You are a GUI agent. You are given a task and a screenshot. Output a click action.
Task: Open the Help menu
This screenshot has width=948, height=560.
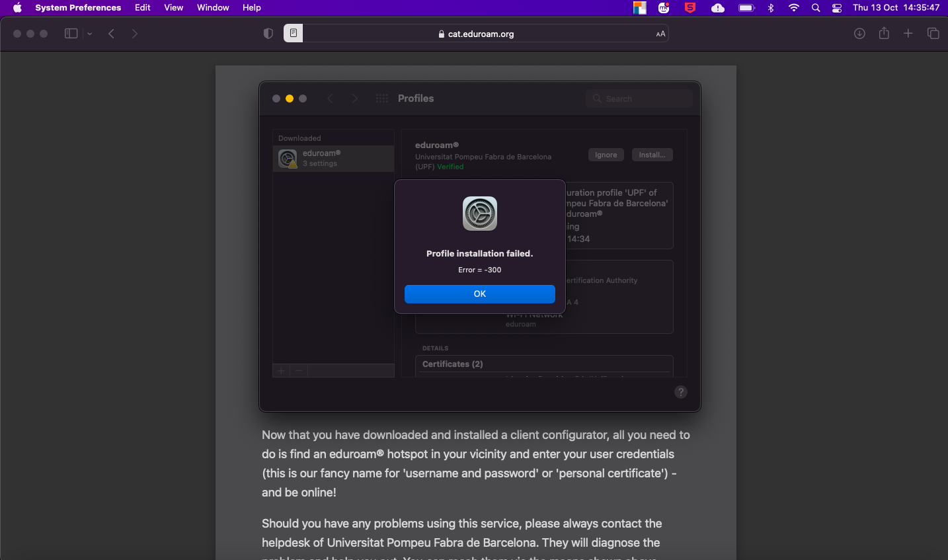(252, 8)
